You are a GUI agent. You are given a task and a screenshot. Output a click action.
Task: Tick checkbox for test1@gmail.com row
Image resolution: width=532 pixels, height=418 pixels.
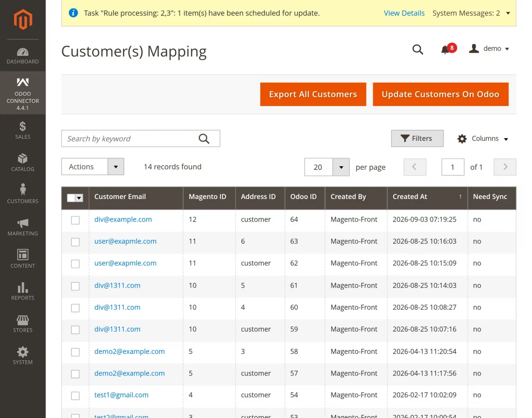coord(75,395)
